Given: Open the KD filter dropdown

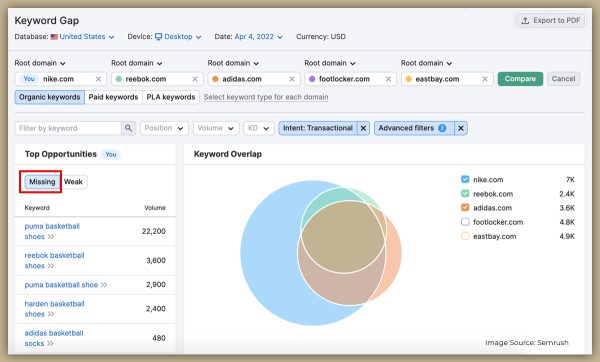Looking at the screenshot, I should click(x=259, y=128).
